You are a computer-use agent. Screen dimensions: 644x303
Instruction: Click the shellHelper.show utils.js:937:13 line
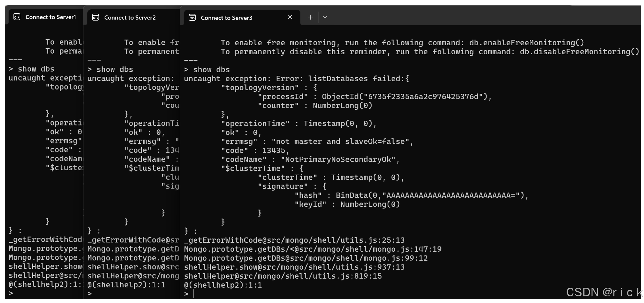pyautogui.click(x=294, y=267)
